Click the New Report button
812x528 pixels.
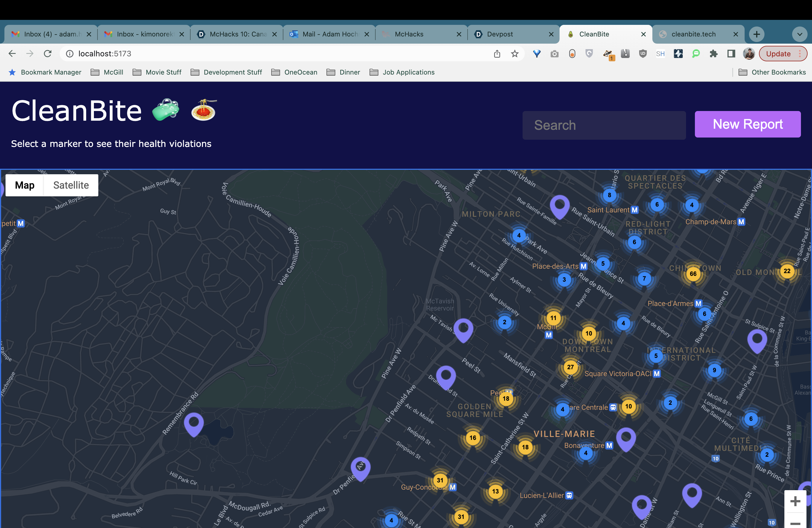[x=748, y=124]
